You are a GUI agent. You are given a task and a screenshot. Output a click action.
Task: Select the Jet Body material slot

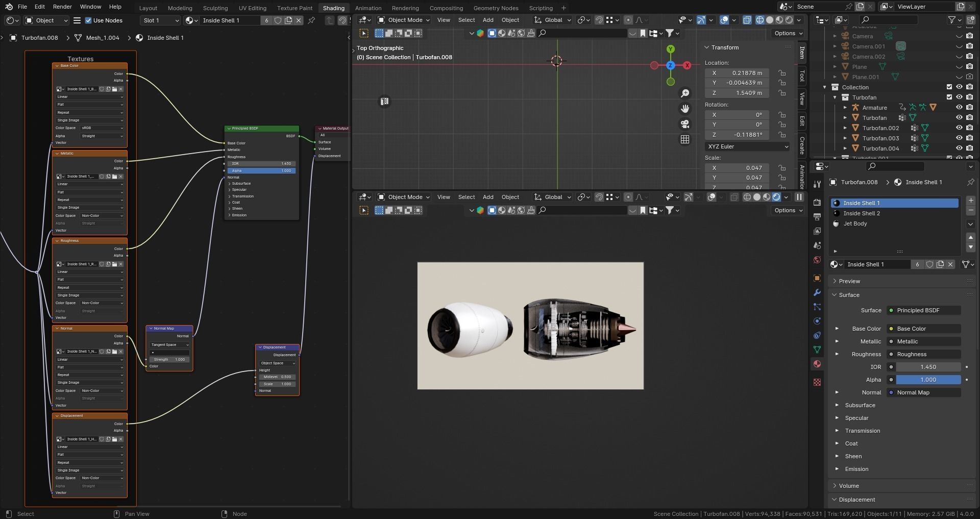[895, 224]
